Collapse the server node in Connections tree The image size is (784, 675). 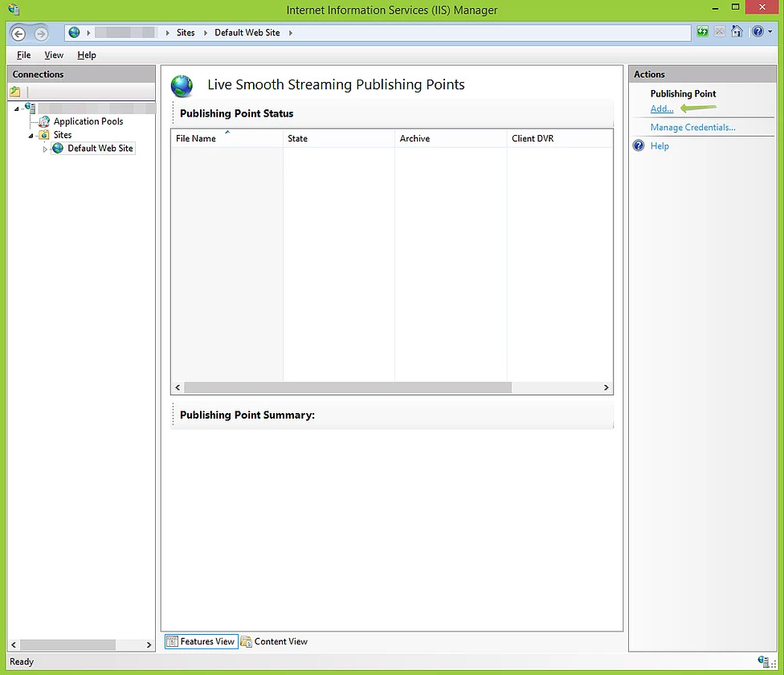point(17,108)
